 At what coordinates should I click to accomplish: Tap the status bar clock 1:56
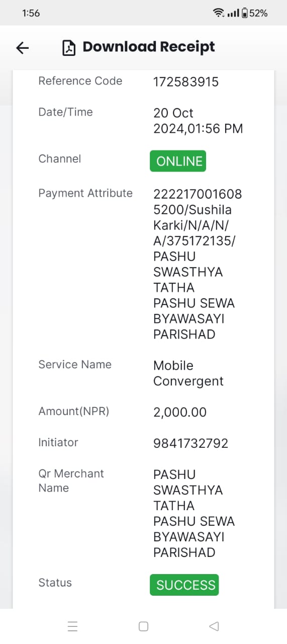tap(31, 14)
